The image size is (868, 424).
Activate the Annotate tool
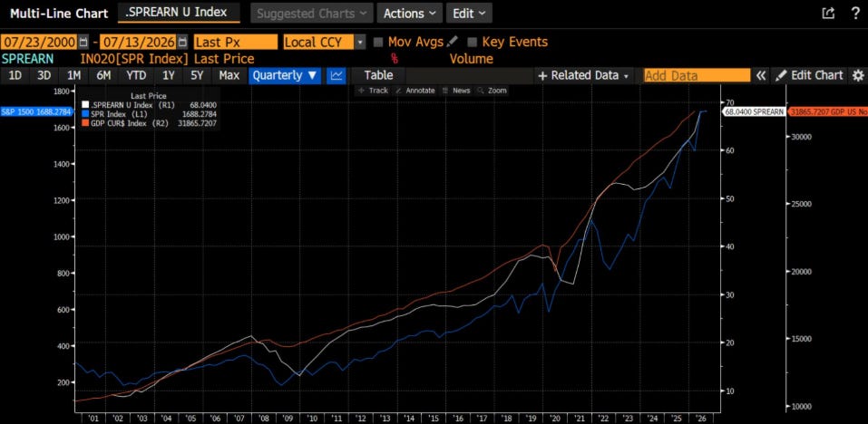click(415, 91)
